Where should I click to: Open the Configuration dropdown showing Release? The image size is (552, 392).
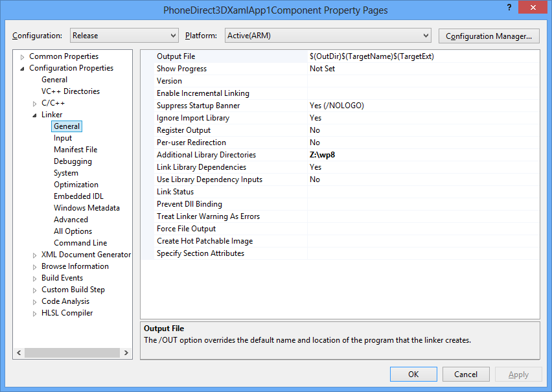(x=124, y=36)
